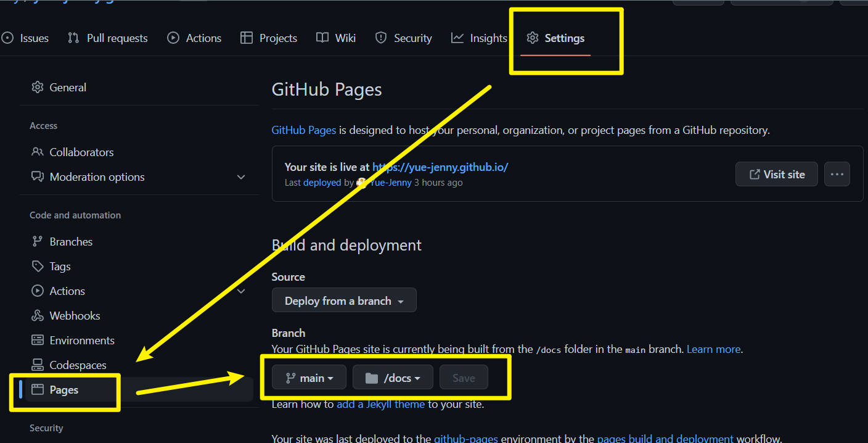Screen dimensions: 868x443
Task: Click the folder icon on /docs selector
Action: click(371, 378)
